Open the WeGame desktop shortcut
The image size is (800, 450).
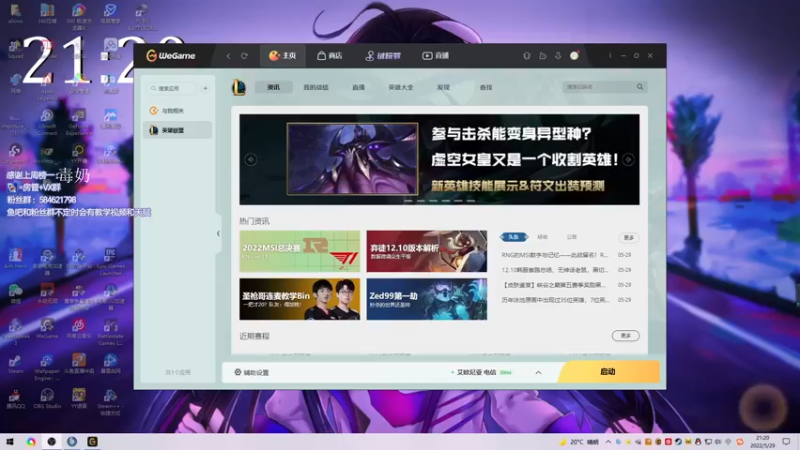[x=47, y=329]
